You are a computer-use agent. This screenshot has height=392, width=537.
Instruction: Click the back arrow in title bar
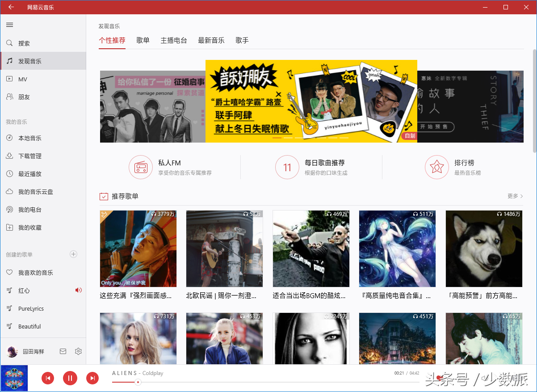pos(11,7)
